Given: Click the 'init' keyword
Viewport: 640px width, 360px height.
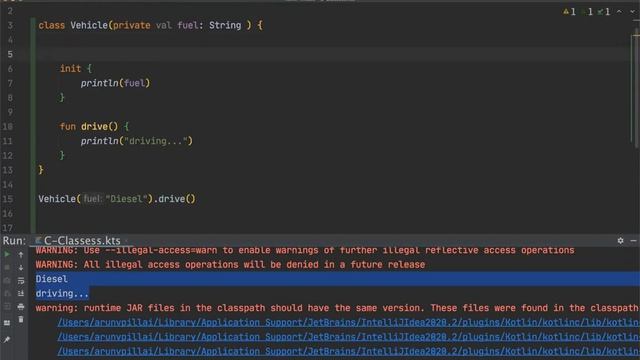Looking at the screenshot, I should 70,69.
